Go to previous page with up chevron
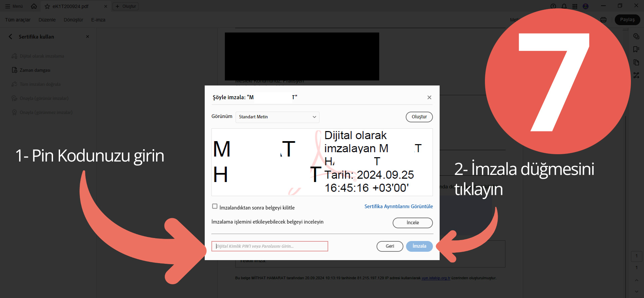The height and width of the screenshot is (298, 644). click(x=636, y=280)
